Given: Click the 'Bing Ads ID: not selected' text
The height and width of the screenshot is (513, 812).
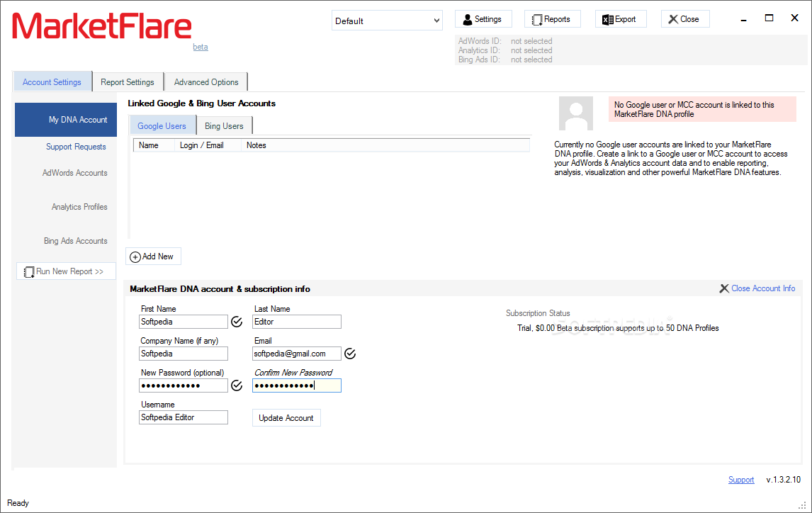Looking at the screenshot, I should (x=505, y=60).
